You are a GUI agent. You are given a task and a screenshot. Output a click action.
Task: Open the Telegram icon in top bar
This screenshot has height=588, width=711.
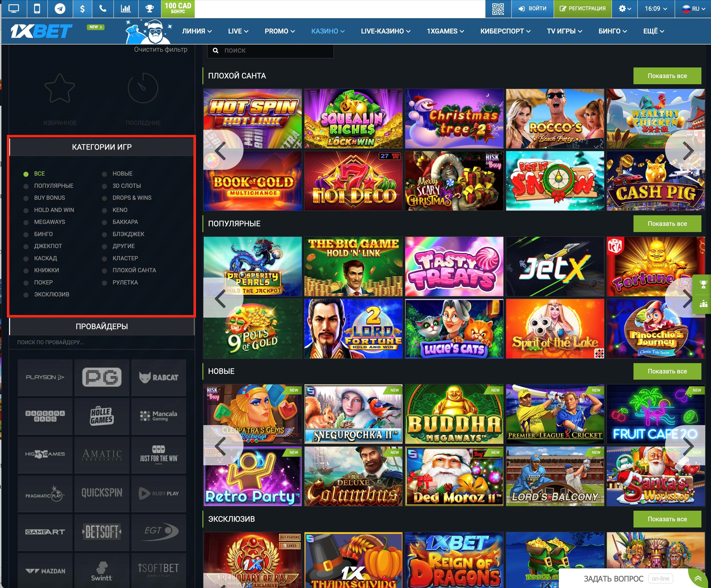click(60, 8)
